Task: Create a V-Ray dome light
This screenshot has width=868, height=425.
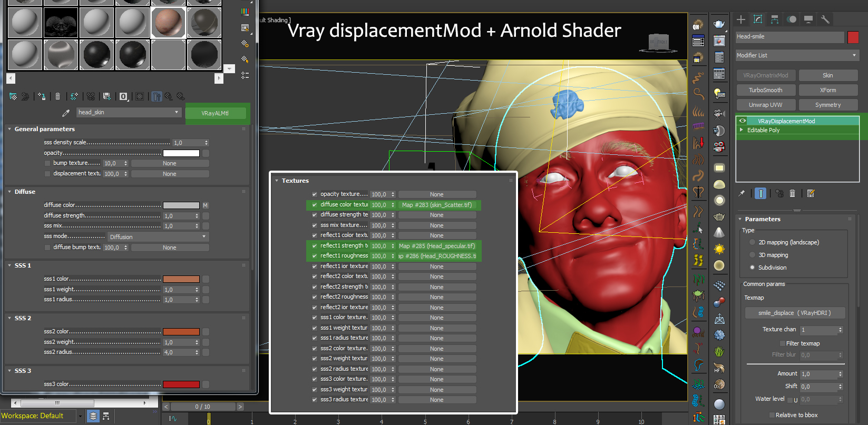Action: (x=719, y=184)
